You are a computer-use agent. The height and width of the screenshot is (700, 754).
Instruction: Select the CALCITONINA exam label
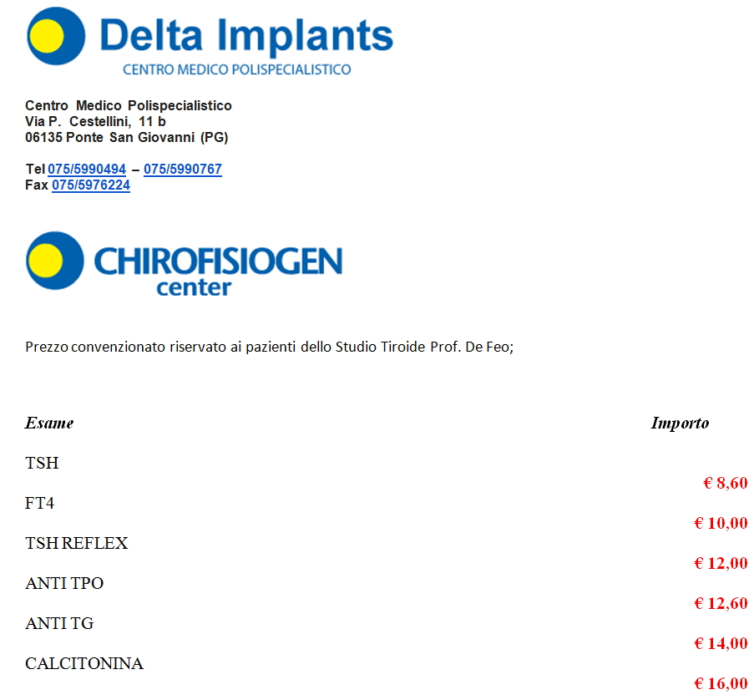click(84, 663)
